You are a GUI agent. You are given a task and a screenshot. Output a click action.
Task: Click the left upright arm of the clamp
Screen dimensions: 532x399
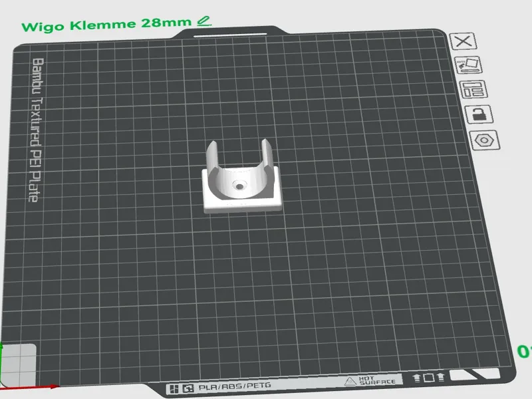point(212,156)
